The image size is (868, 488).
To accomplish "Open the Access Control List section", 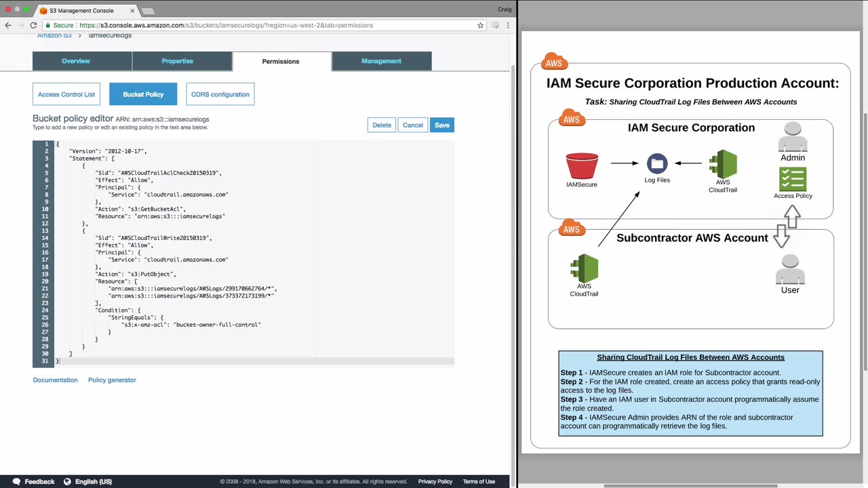I will [66, 94].
